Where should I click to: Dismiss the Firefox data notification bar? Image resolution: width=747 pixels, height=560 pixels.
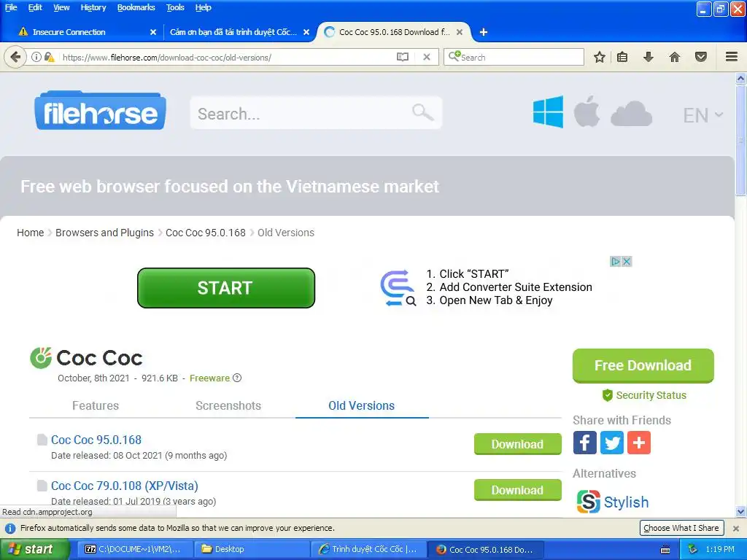(736, 529)
